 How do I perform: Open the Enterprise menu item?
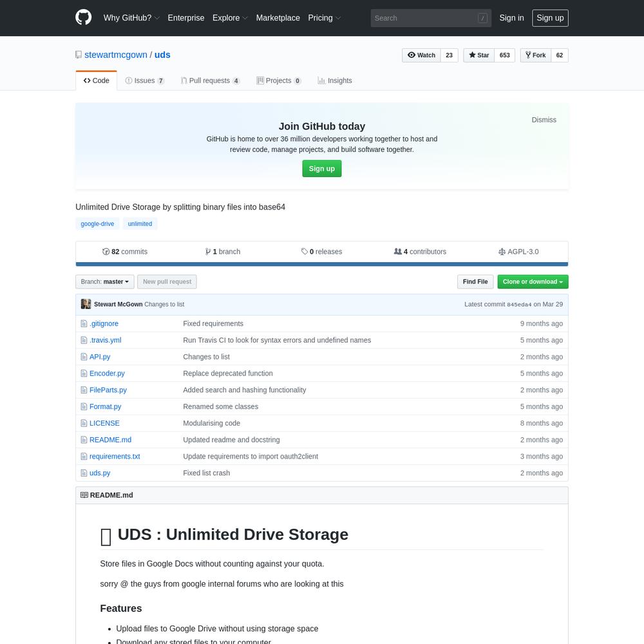tap(186, 18)
